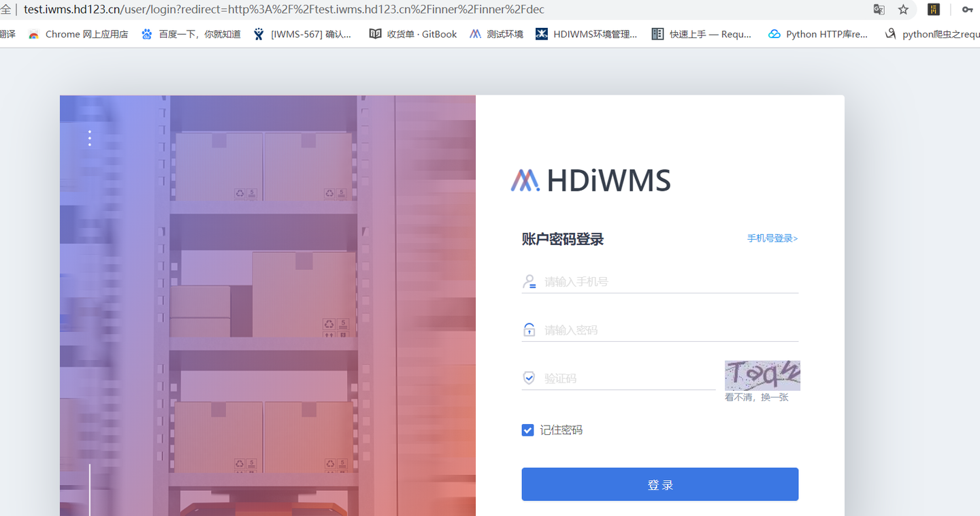Viewport: 980px width, 516px height.
Task: Open the 收货单 · GitBook bookmark
Action: point(413,34)
